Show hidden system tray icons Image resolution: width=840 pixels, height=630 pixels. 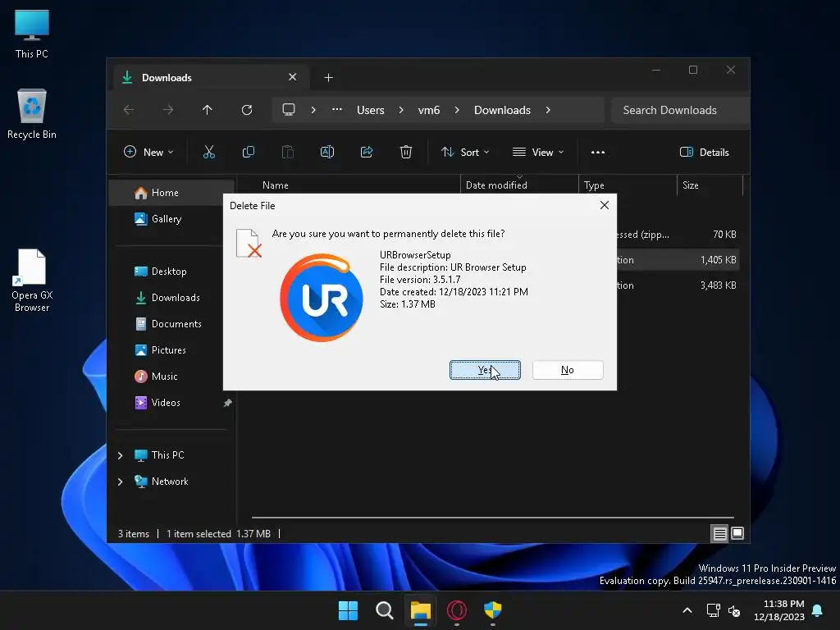[x=687, y=610]
